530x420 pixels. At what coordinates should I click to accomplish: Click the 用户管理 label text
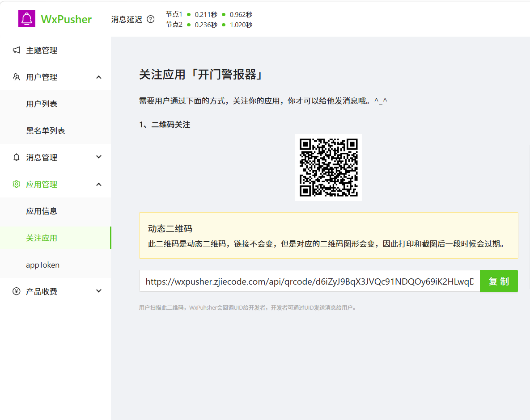click(x=42, y=77)
